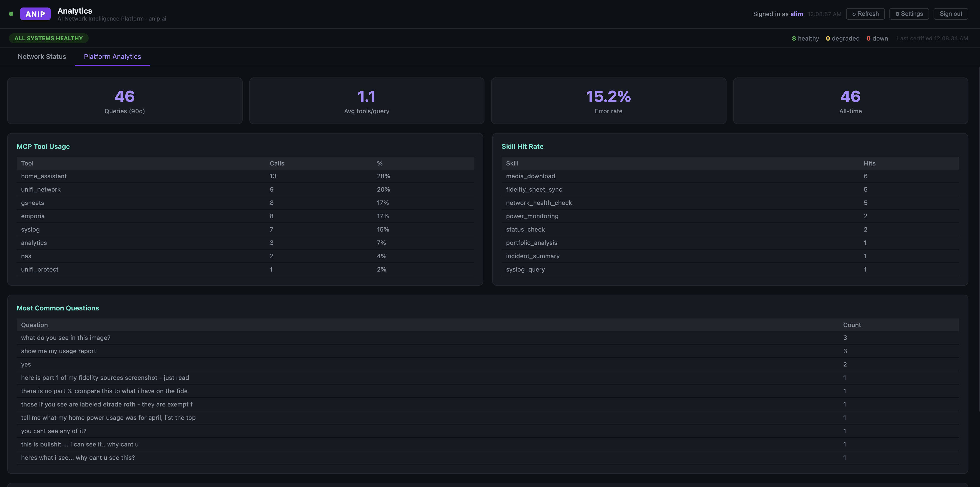This screenshot has width=980, height=487.
Task: Click the 8 healthy status indicator
Action: [x=805, y=38]
